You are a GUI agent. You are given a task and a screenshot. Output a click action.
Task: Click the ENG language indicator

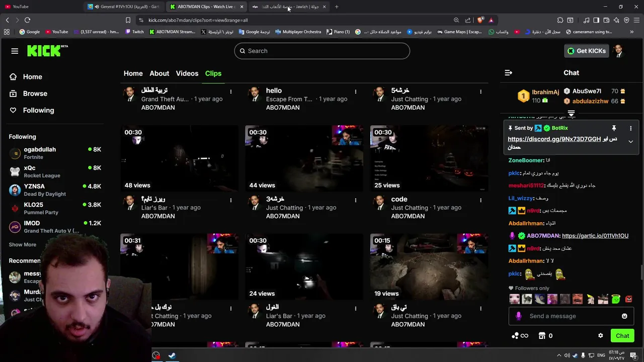point(601,355)
